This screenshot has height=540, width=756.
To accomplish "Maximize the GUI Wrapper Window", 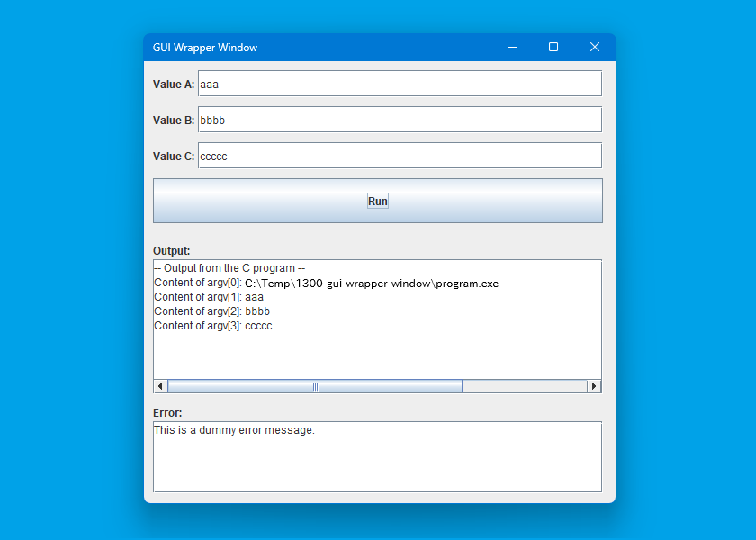I will (x=553, y=48).
